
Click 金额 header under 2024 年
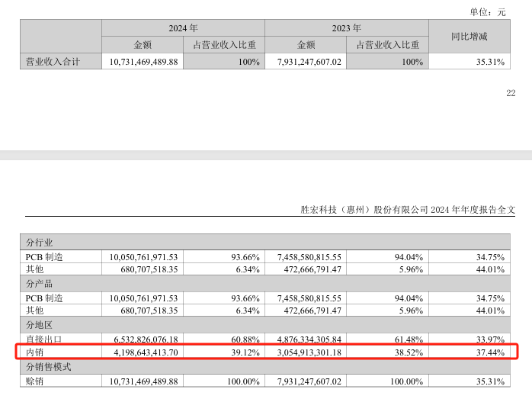[143, 45]
